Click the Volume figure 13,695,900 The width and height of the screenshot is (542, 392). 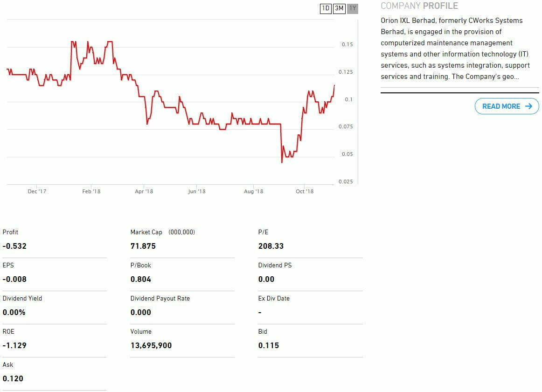(x=151, y=345)
